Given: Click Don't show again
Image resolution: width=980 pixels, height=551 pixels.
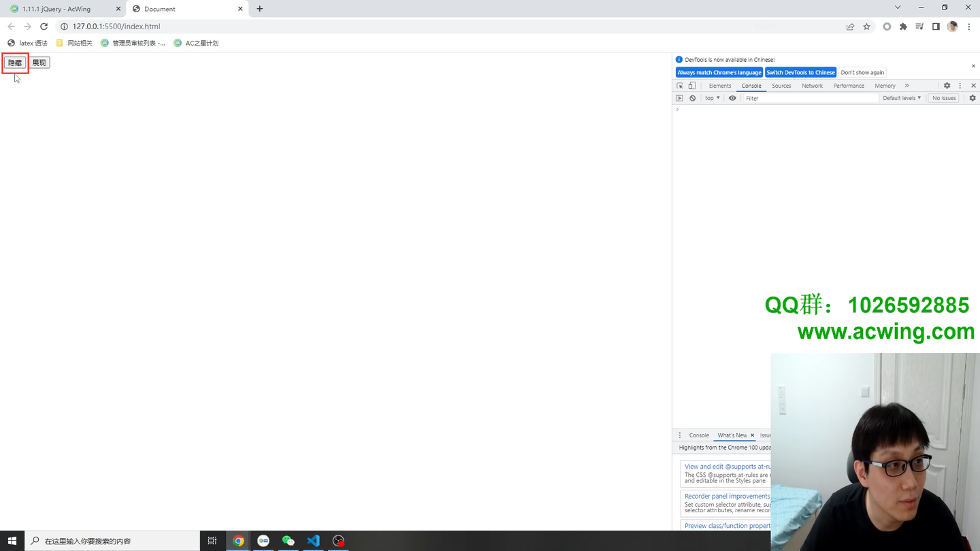Looking at the screenshot, I should click(862, 72).
